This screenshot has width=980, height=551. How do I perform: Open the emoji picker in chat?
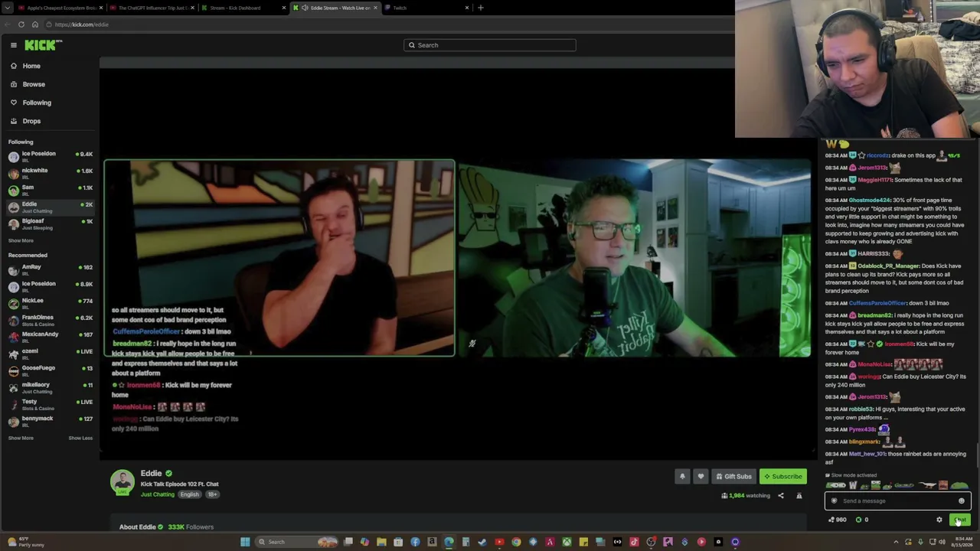pyautogui.click(x=962, y=501)
